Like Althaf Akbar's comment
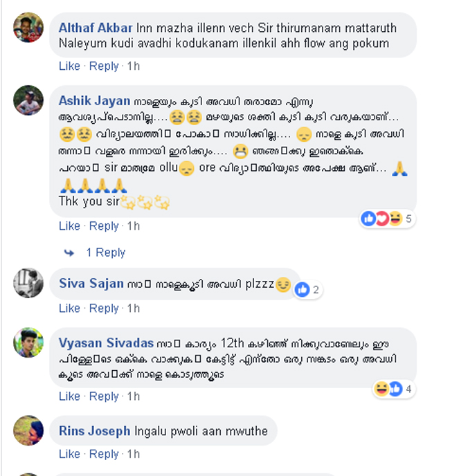 [x=69, y=66]
